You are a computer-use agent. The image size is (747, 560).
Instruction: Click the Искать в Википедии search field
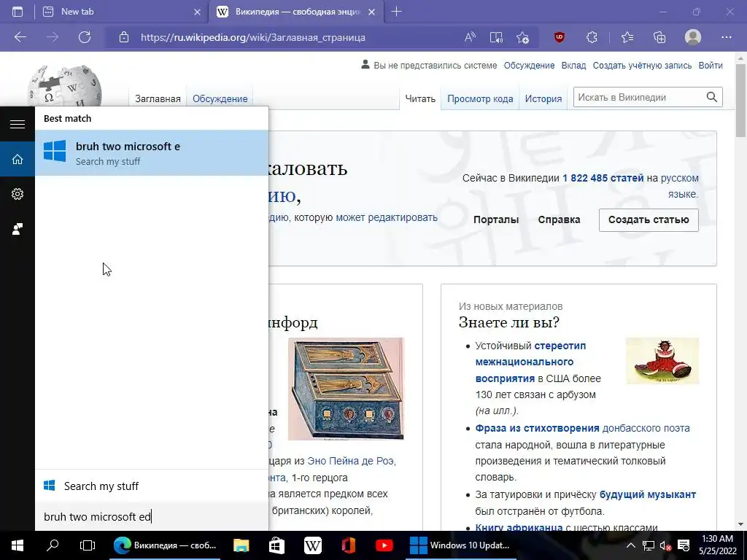tap(639, 97)
